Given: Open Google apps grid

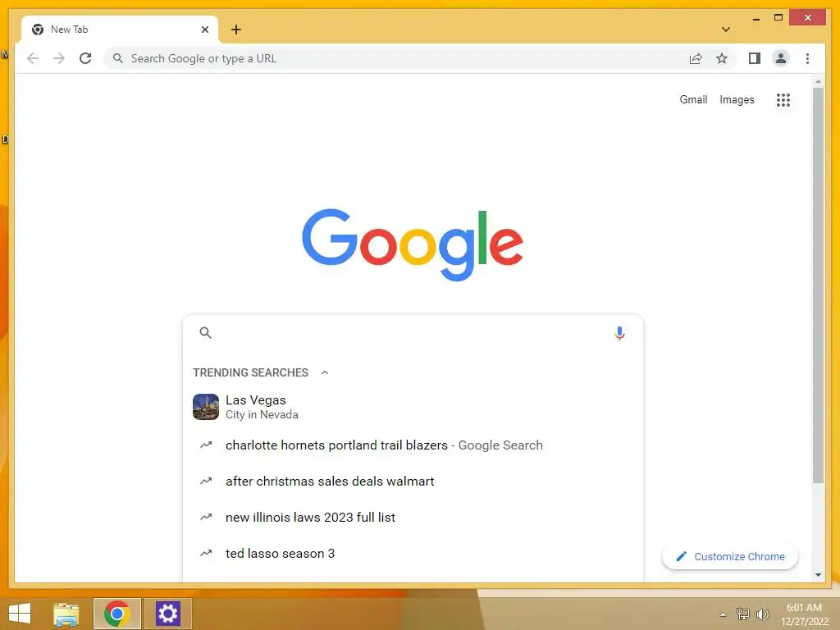Looking at the screenshot, I should 783,99.
